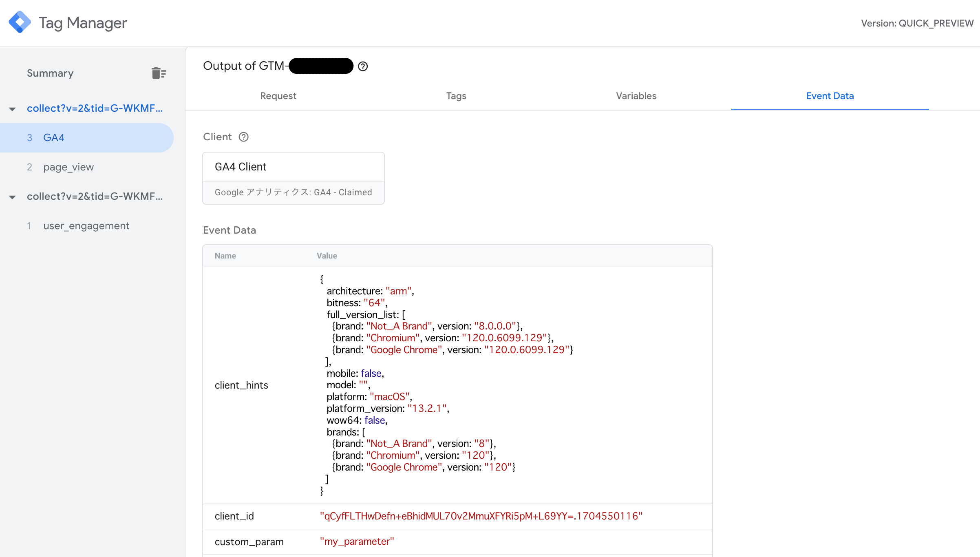Collapse the first collect request group
Image resolution: width=980 pixels, height=557 pixels.
(x=12, y=109)
